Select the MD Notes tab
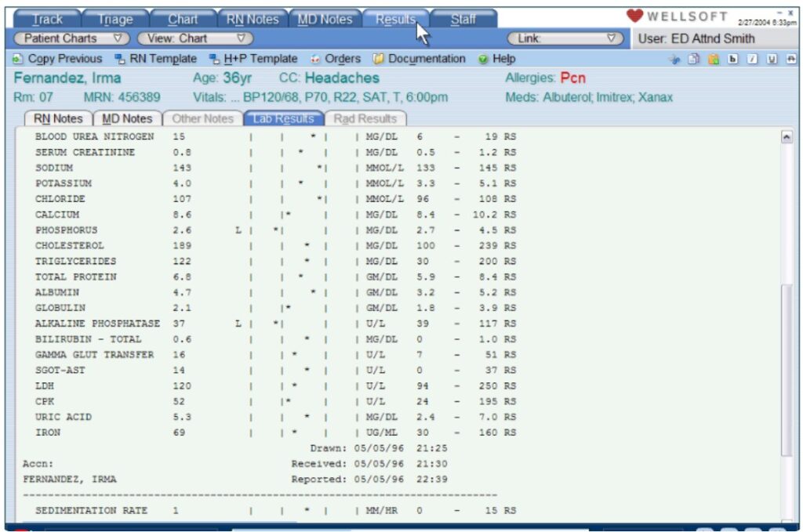The height and width of the screenshot is (532, 803). 127,118
